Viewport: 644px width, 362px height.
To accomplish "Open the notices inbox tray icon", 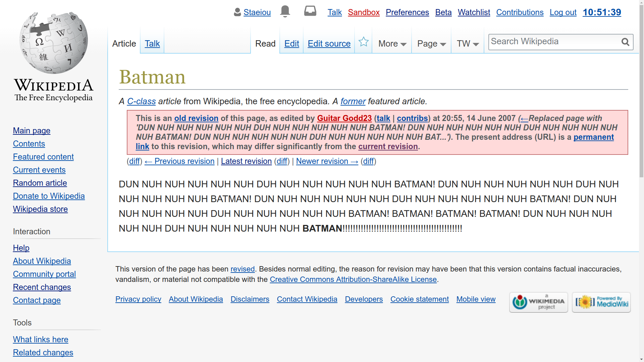I will point(310,11).
